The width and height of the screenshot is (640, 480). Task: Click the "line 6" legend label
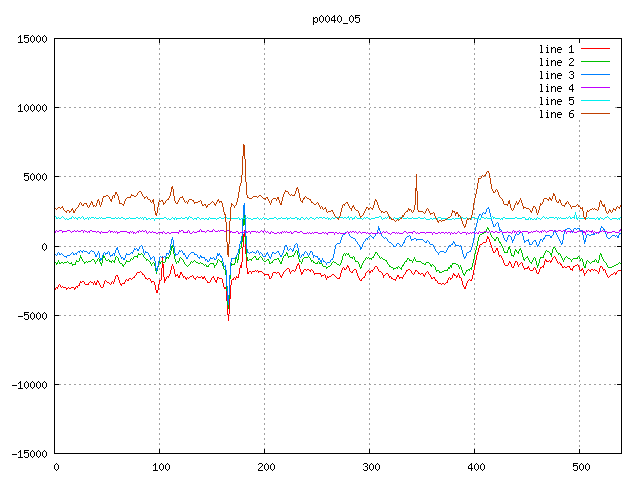(x=556, y=114)
